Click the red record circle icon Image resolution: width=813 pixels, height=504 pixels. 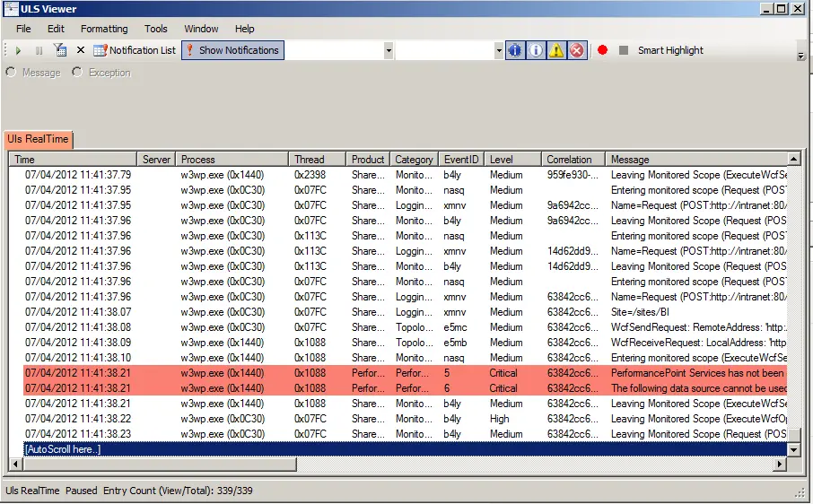click(x=602, y=50)
